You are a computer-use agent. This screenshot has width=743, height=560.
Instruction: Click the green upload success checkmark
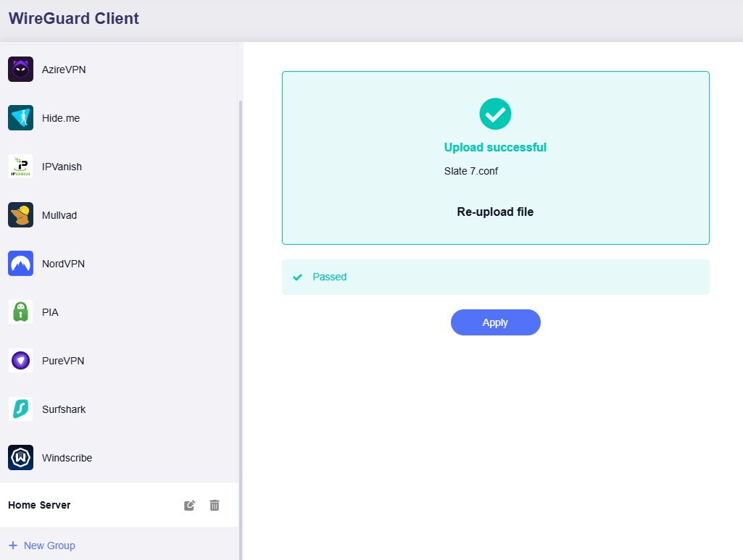tap(495, 114)
